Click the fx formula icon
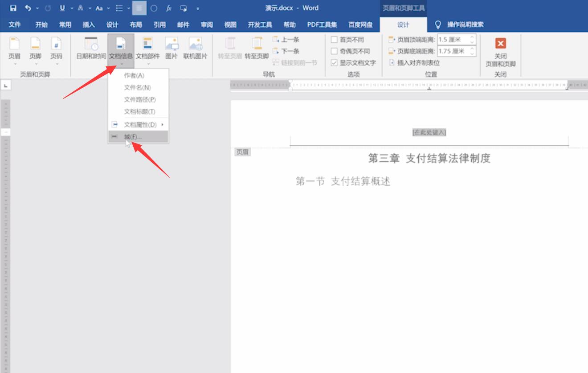 click(x=169, y=8)
